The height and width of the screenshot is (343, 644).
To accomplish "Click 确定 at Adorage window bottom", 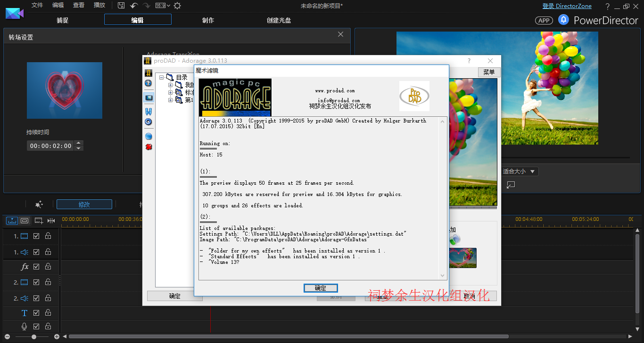I will [x=175, y=296].
